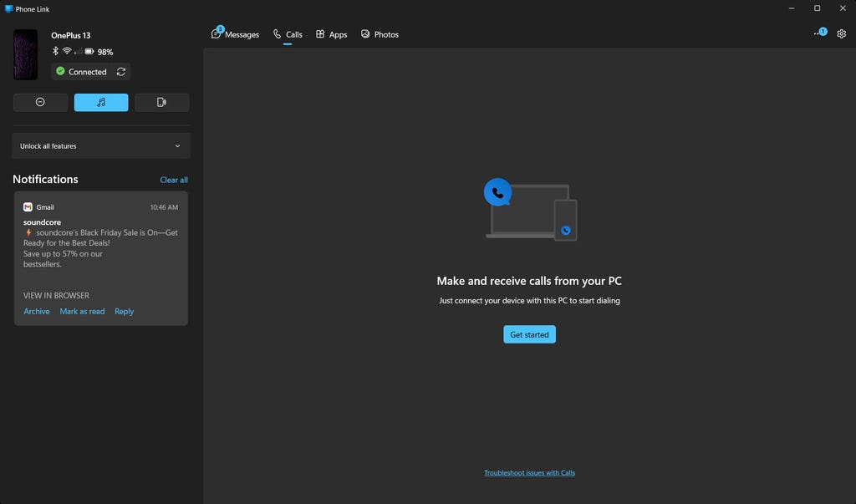Toggle the phone ring/vibrate mode button
Viewport: 856px width, 504px height.
(x=161, y=102)
